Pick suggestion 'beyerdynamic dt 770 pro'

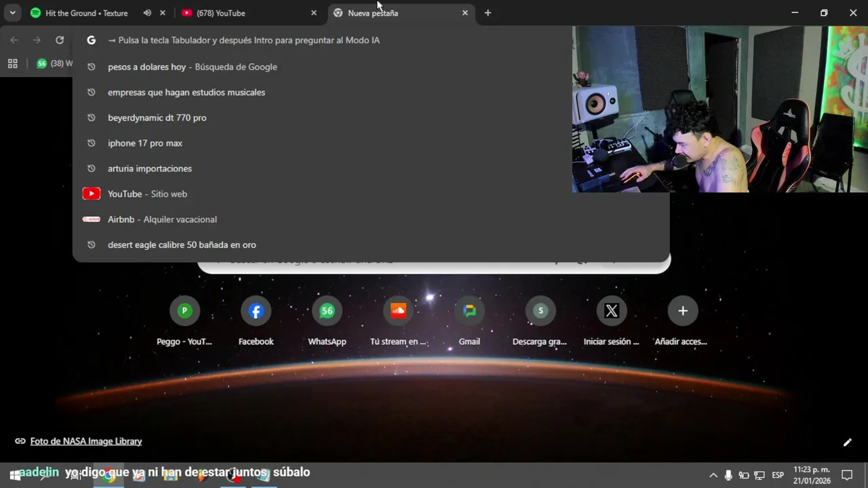click(371, 118)
